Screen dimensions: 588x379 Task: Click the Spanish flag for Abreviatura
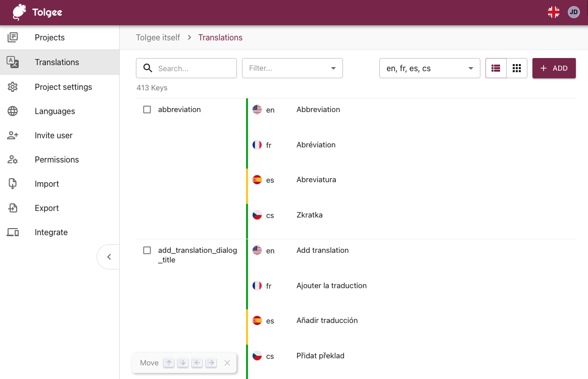(257, 180)
